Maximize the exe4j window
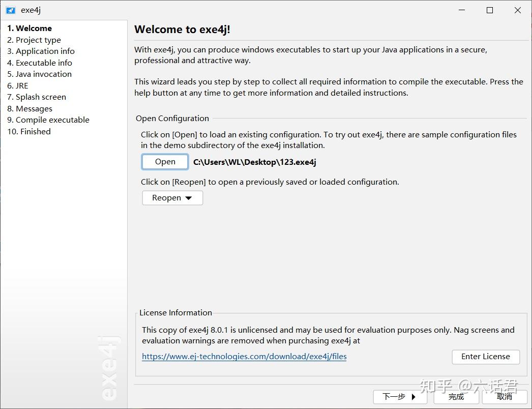 click(x=490, y=10)
